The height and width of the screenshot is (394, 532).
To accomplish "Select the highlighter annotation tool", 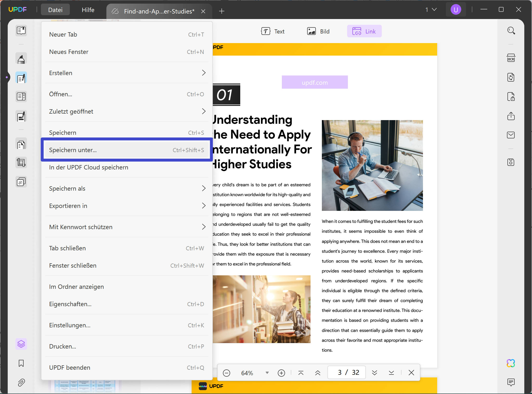I will [21, 58].
